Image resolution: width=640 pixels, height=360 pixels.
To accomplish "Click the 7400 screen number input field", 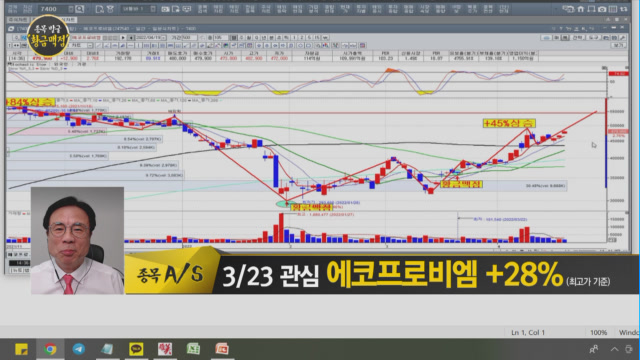I will tap(53, 9).
